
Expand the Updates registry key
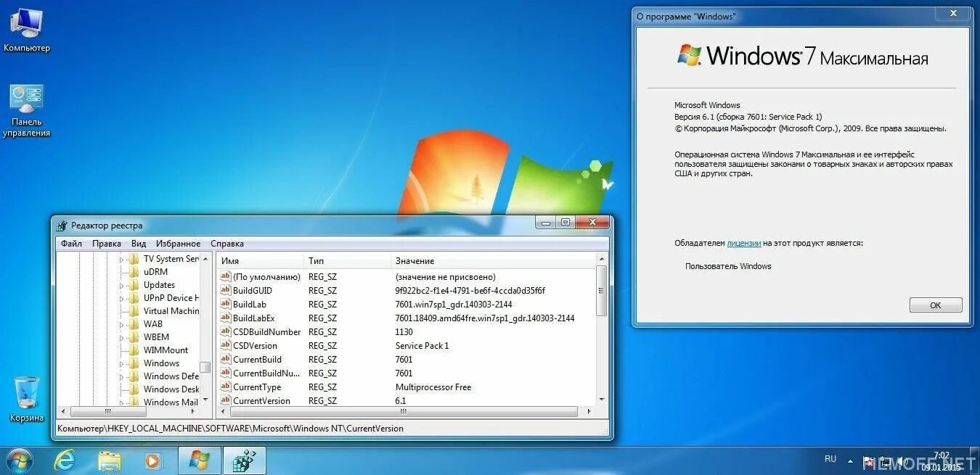coord(122,285)
